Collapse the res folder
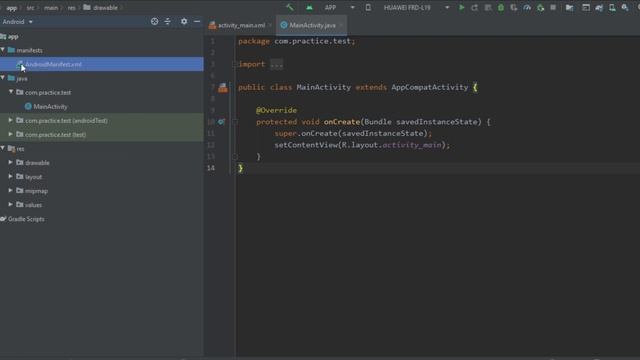Viewport: 640px width, 360px height. [3, 148]
